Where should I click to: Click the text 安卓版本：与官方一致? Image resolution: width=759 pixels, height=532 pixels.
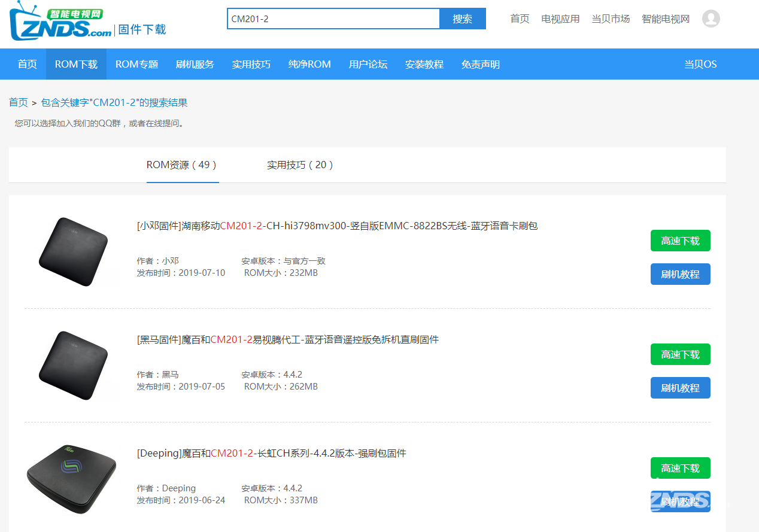tap(284, 261)
